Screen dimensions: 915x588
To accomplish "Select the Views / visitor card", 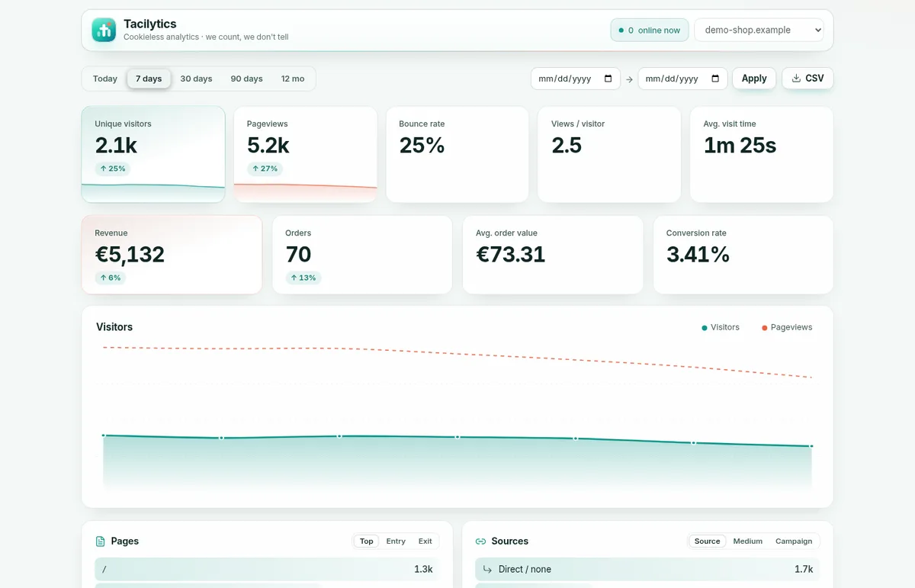I will point(609,154).
